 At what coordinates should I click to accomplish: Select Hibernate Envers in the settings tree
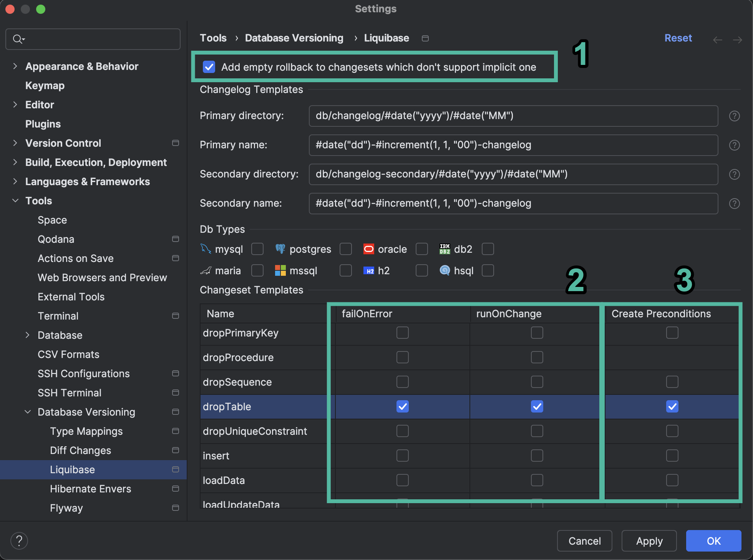click(x=91, y=489)
